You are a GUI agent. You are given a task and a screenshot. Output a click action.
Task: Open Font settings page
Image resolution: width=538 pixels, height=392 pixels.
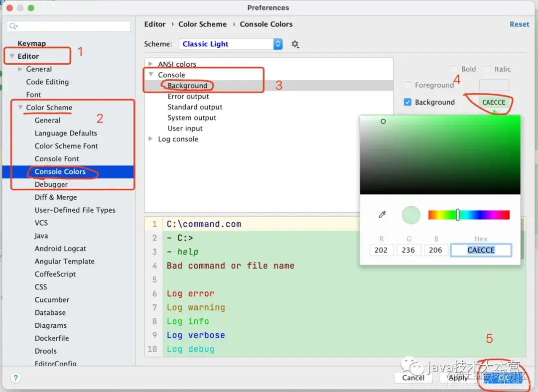(x=33, y=95)
